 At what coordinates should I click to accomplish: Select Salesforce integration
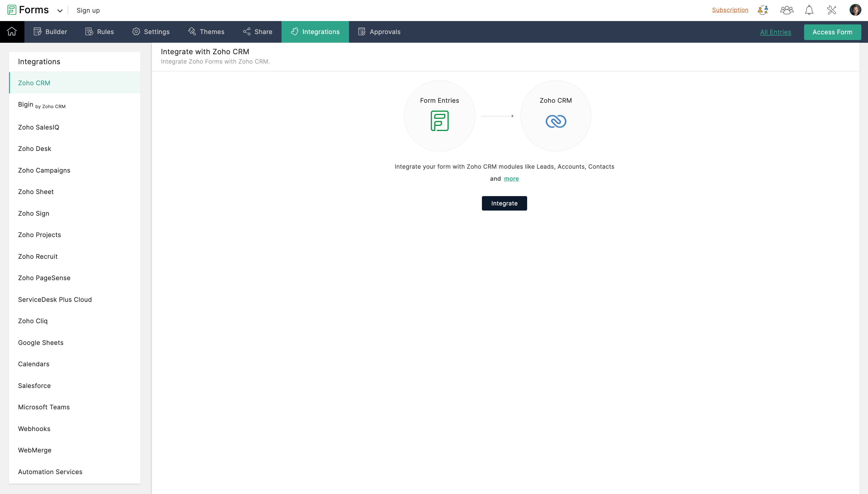pyautogui.click(x=75, y=386)
